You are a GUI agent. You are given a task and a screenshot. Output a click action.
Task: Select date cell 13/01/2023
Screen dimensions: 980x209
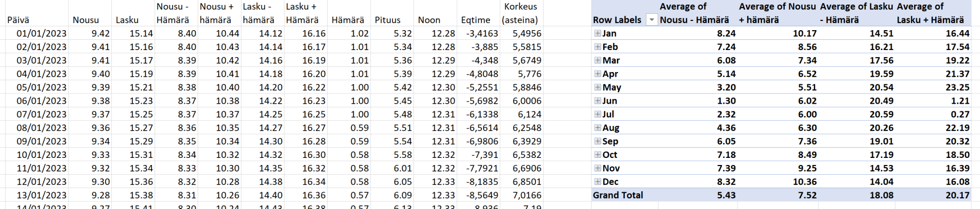37,195
